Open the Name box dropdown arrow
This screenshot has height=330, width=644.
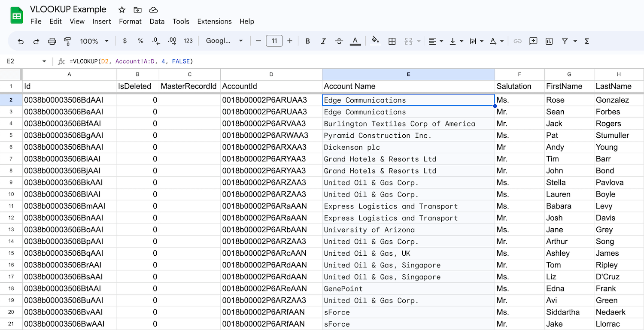pyautogui.click(x=44, y=61)
